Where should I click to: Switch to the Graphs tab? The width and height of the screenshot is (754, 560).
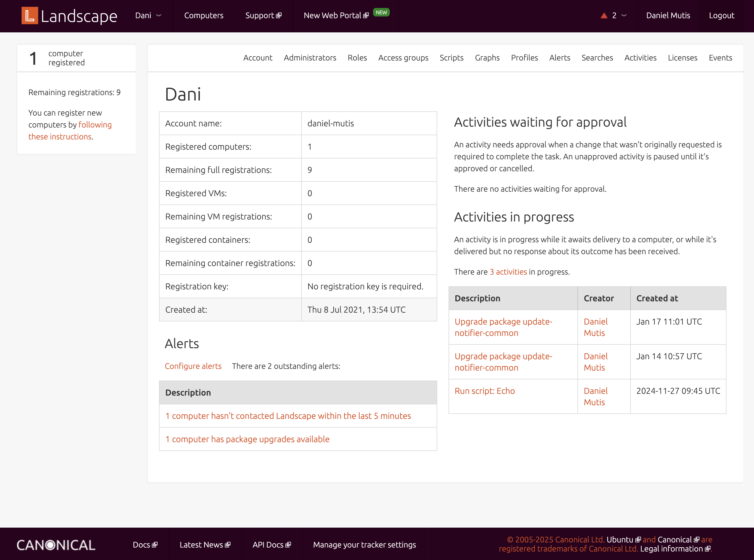tap(487, 58)
